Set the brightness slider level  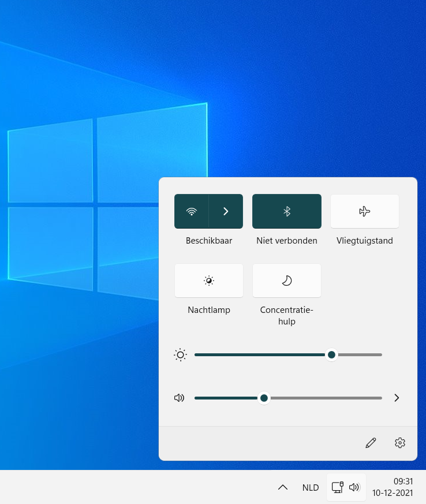click(x=288, y=355)
